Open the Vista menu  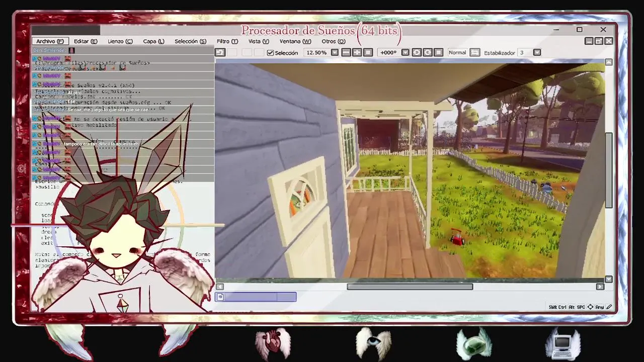coord(259,41)
